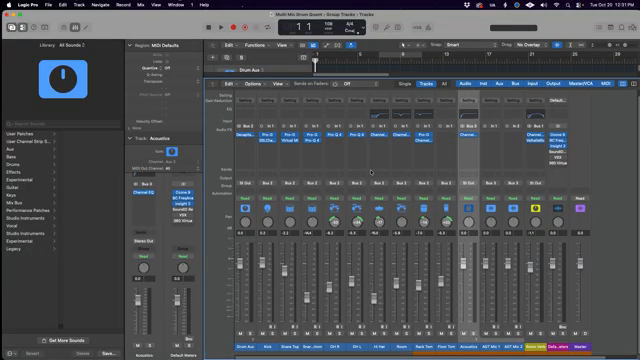Viewport: 640px width, 360px height.
Task: Click the OH R channel drum kit icon
Action: 334,209
